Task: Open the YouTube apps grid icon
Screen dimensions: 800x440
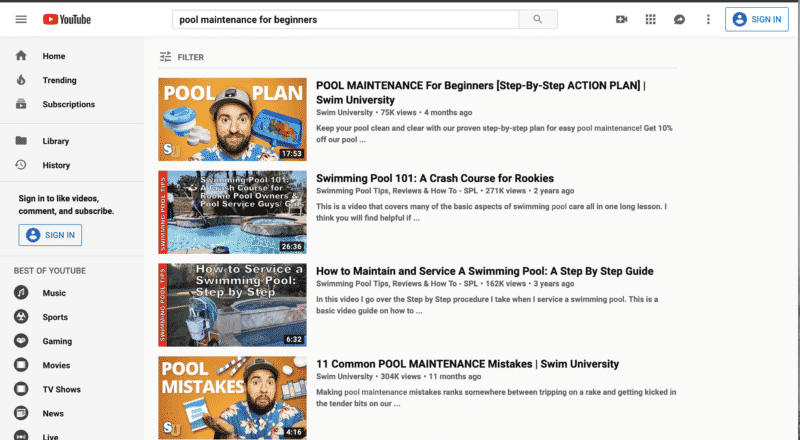Action: 651,19
